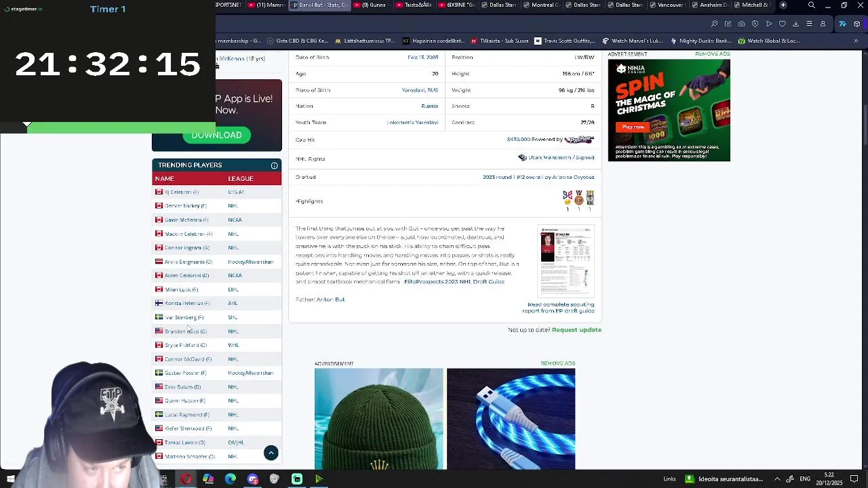Image resolution: width=868 pixels, height=488 pixels.
Task: Click REMOVE ADS above the Ninja Casino ad
Action: tap(712, 54)
